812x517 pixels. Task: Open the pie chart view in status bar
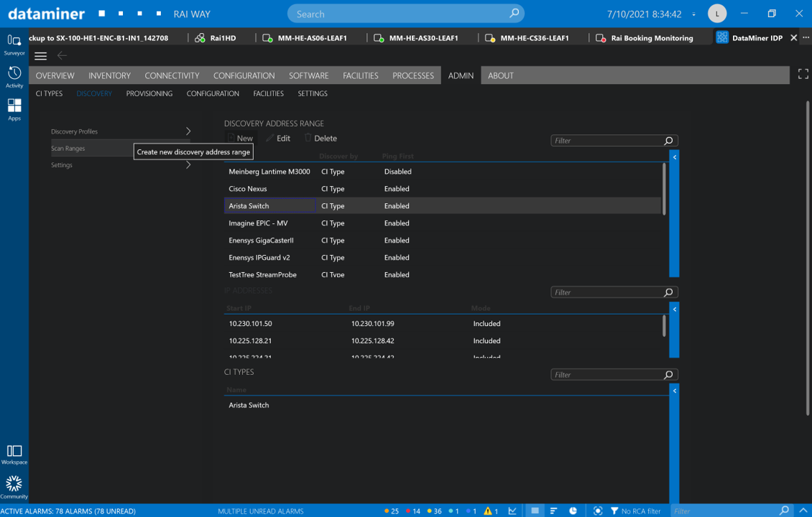point(573,511)
